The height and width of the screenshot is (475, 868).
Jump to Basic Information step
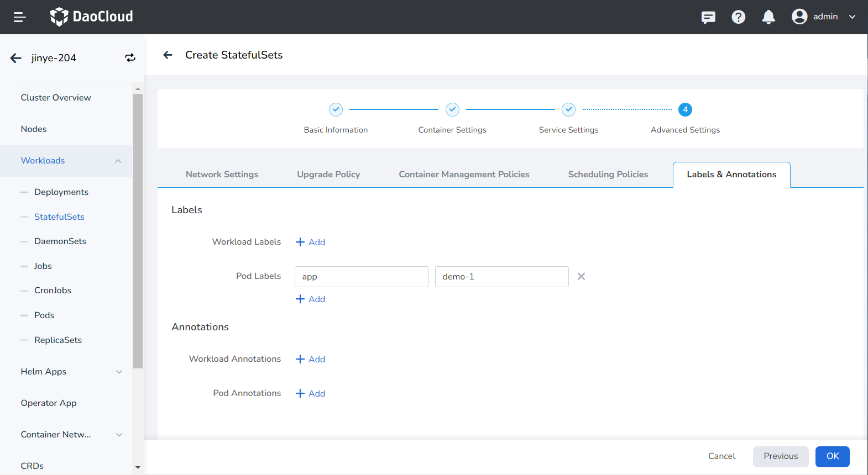(336, 109)
